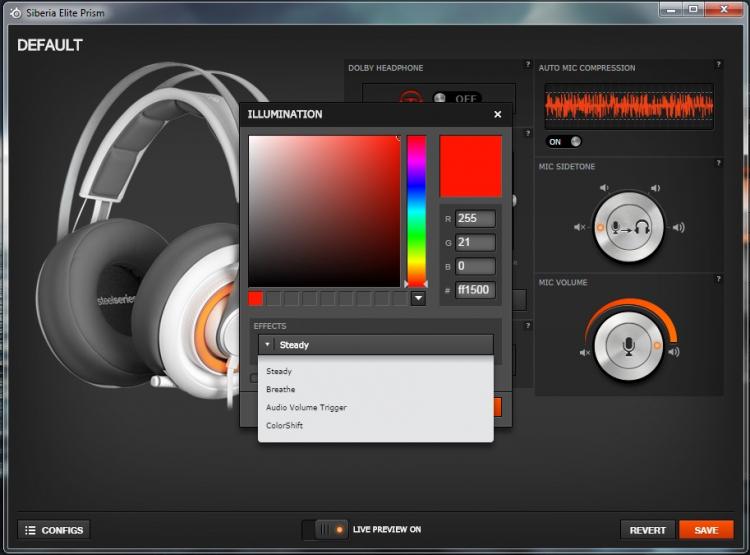Image resolution: width=750 pixels, height=555 pixels.
Task: Click the Mic Sidetone help question mark
Action: pyautogui.click(x=718, y=163)
